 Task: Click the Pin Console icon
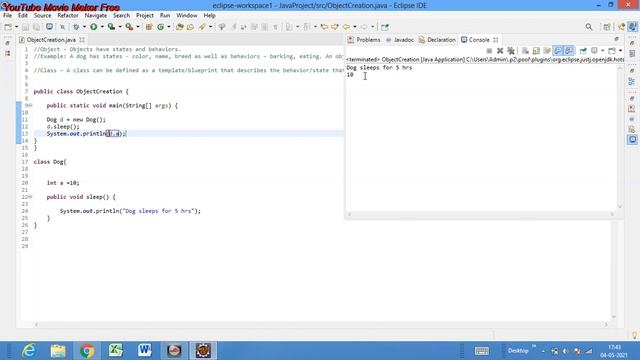[x=583, y=51]
